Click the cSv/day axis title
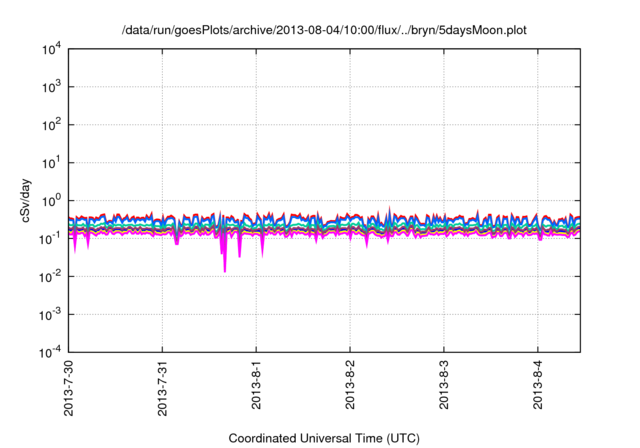The width and height of the screenshot is (640, 448). tap(26, 200)
